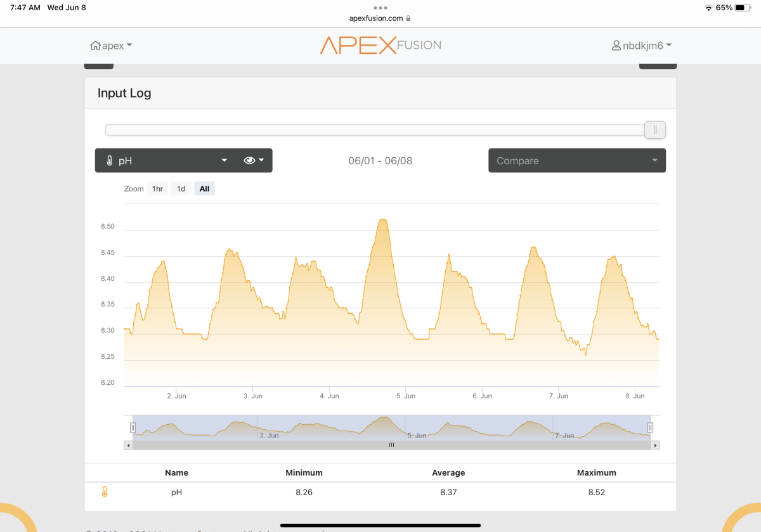Click the Maximum column header

pos(597,473)
